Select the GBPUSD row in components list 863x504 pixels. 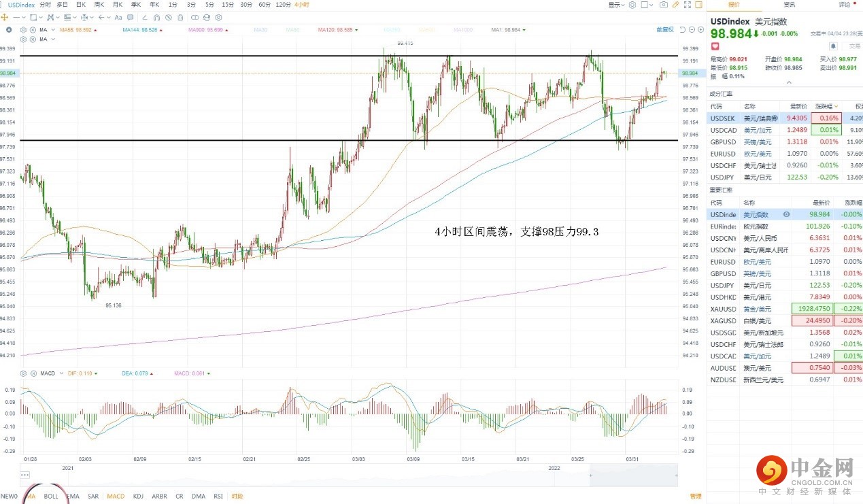tap(785, 141)
